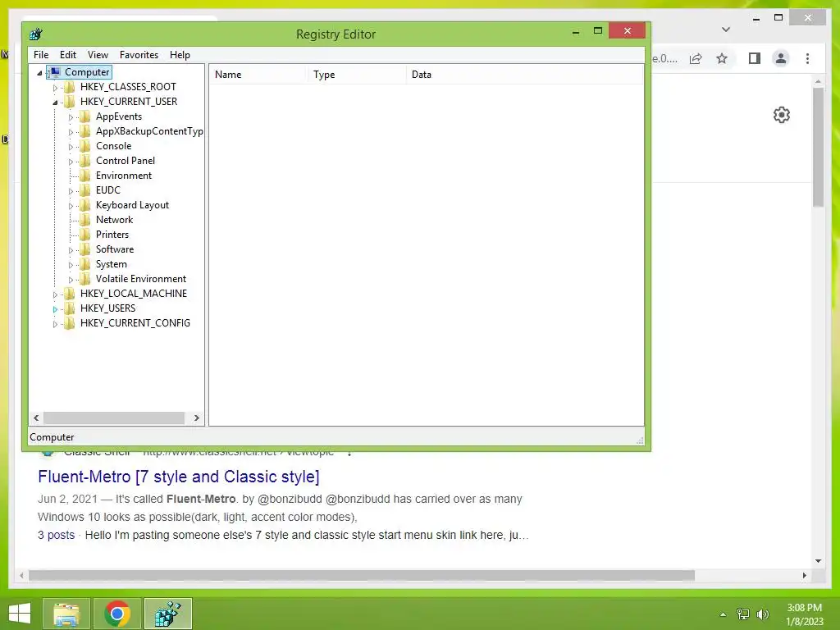Image resolution: width=840 pixels, height=630 pixels.
Task: Click the System folder icon
Action: tap(84, 264)
